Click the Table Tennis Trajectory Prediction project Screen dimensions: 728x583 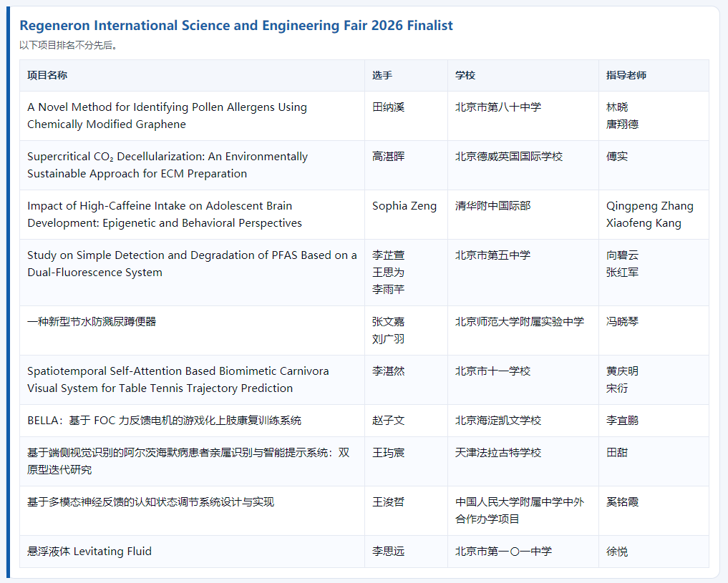(178, 379)
